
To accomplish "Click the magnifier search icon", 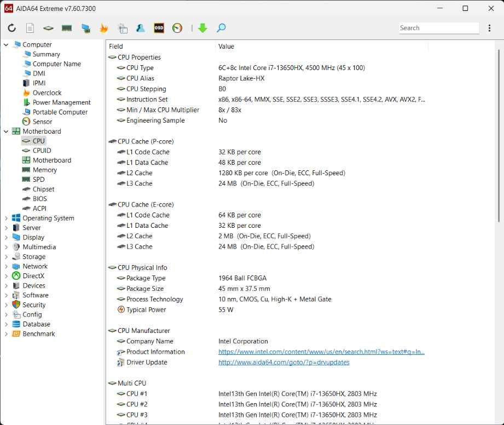I will click(x=221, y=28).
